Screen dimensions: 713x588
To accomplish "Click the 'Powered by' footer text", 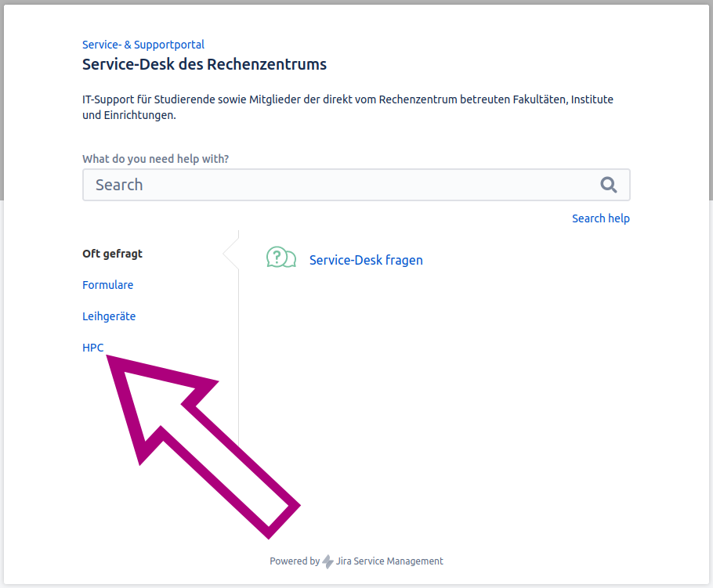I will click(295, 561).
